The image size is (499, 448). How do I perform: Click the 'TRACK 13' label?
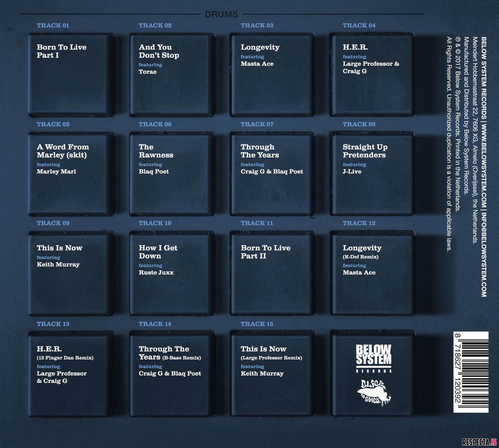click(x=53, y=324)
